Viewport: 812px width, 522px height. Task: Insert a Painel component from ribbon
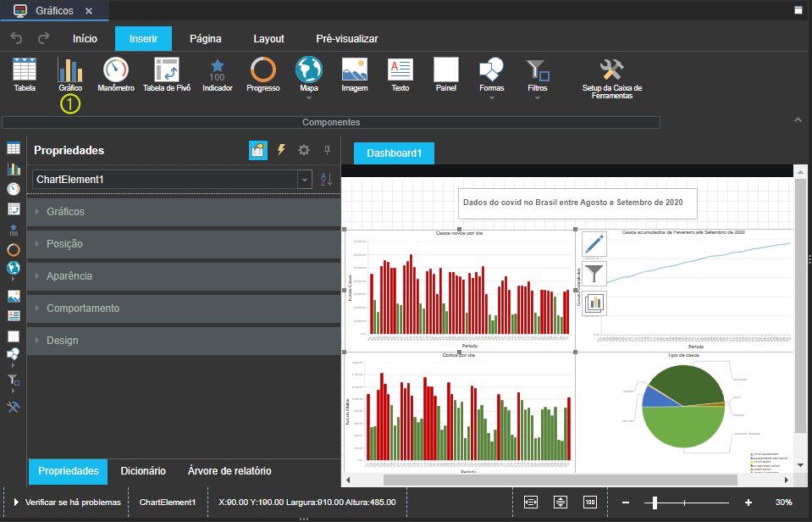coord(446,75)
